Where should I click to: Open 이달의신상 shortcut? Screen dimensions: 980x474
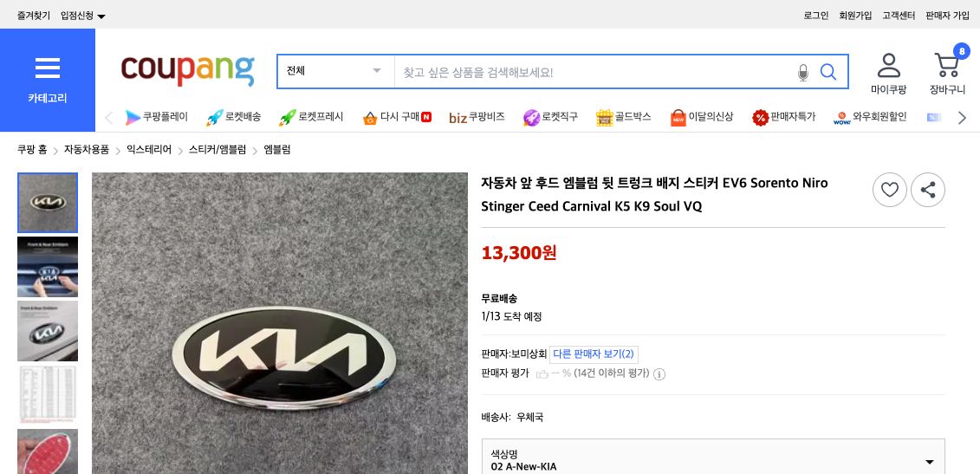pyautogui.click(x=702, y=117)
